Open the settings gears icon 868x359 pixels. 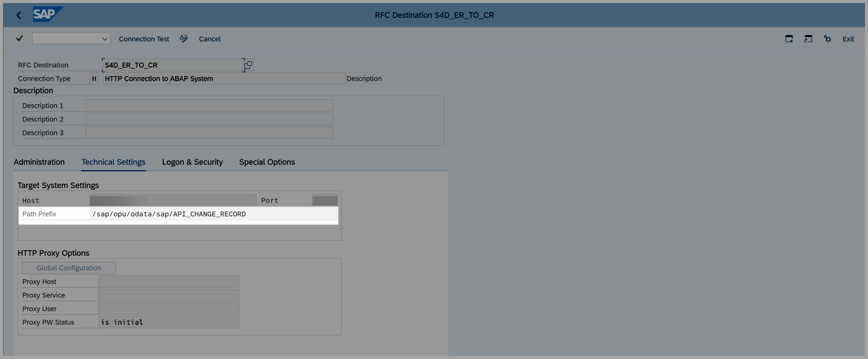pos(827,39)
